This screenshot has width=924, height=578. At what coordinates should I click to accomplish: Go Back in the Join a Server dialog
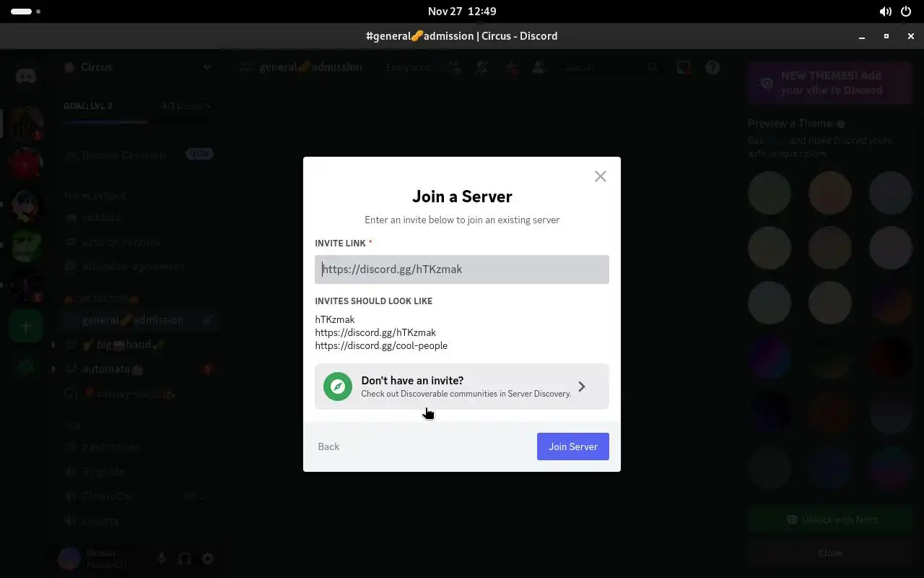(328, 447)
